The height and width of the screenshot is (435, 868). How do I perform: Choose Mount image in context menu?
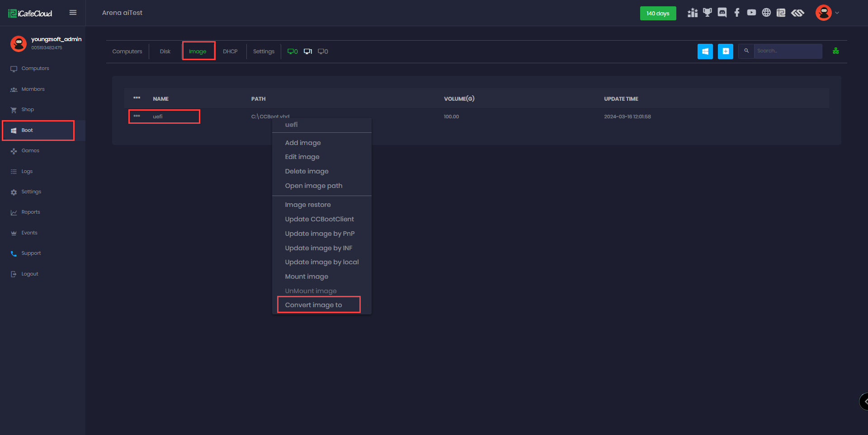307,276
